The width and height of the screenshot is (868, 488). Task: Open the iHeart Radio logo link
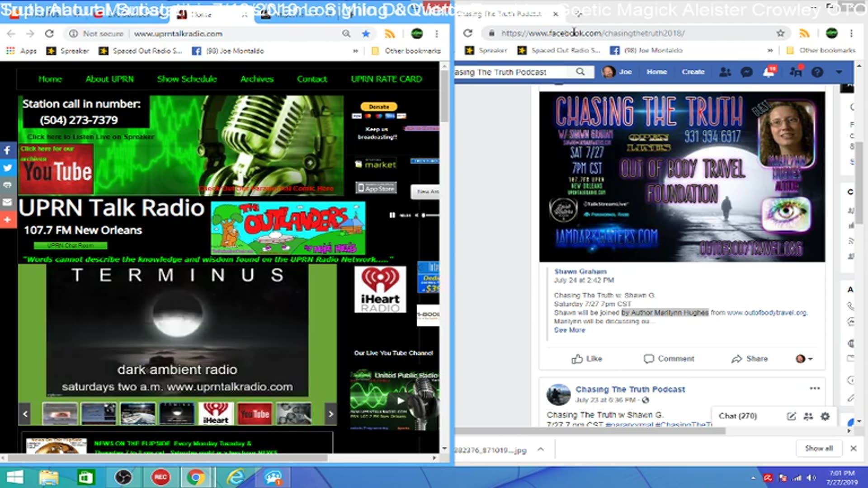click(x=380, y=289)
